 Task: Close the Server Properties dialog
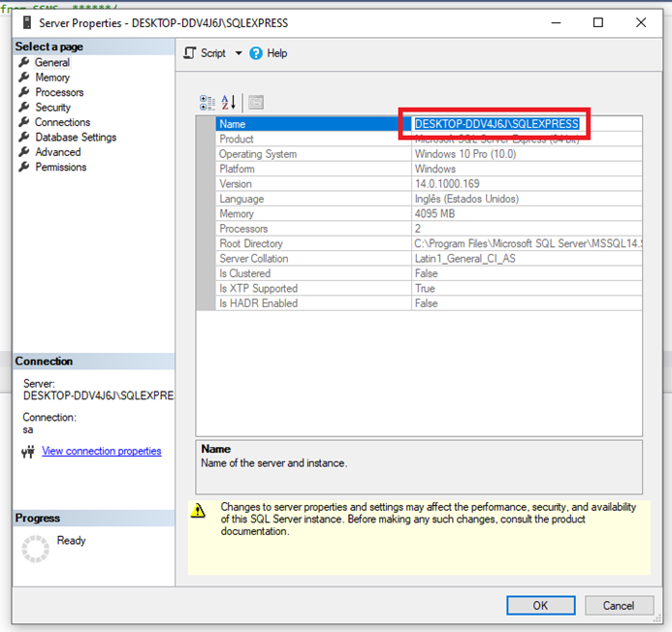[641, 22]
